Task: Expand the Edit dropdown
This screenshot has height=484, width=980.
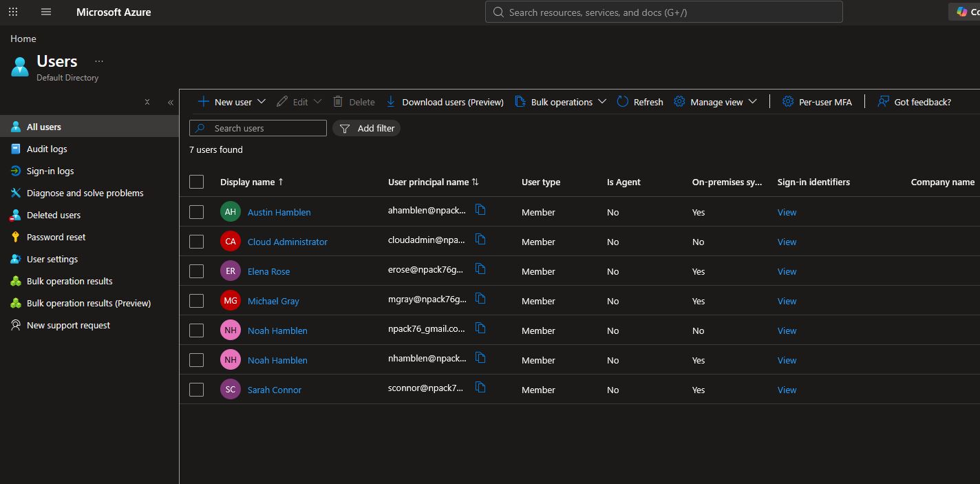Action: [x=317, y=102]
